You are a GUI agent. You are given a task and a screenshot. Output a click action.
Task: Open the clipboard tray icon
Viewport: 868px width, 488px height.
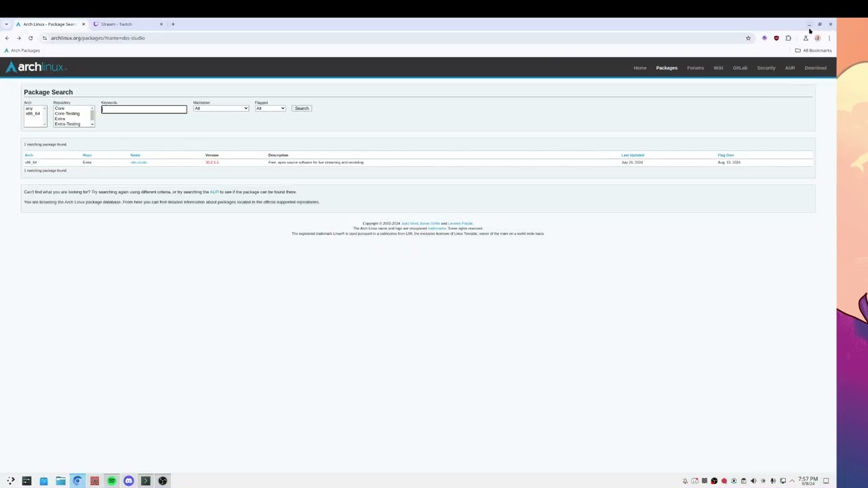743,481
